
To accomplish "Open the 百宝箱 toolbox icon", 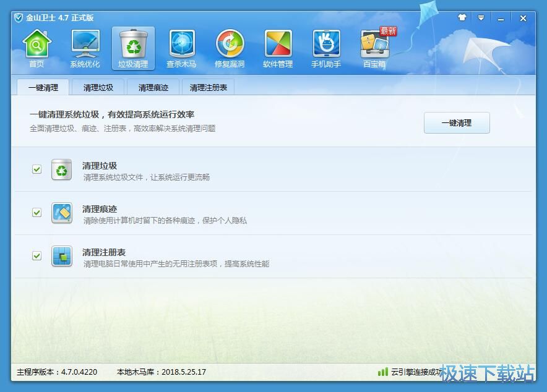I will coord(374,48).
